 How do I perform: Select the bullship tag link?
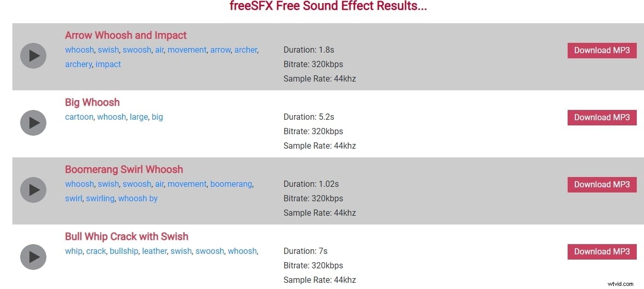[124, 251]
